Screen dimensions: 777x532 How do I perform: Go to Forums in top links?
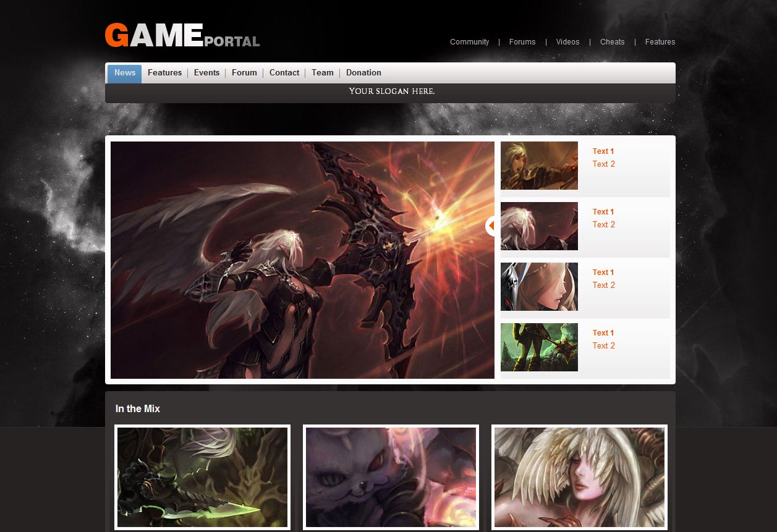[522, 42]
